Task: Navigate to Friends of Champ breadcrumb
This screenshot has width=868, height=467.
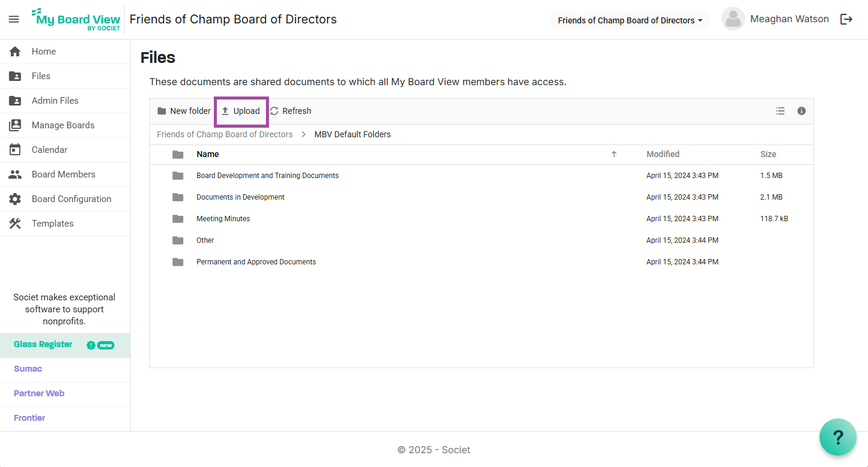Action: [225, 134]
